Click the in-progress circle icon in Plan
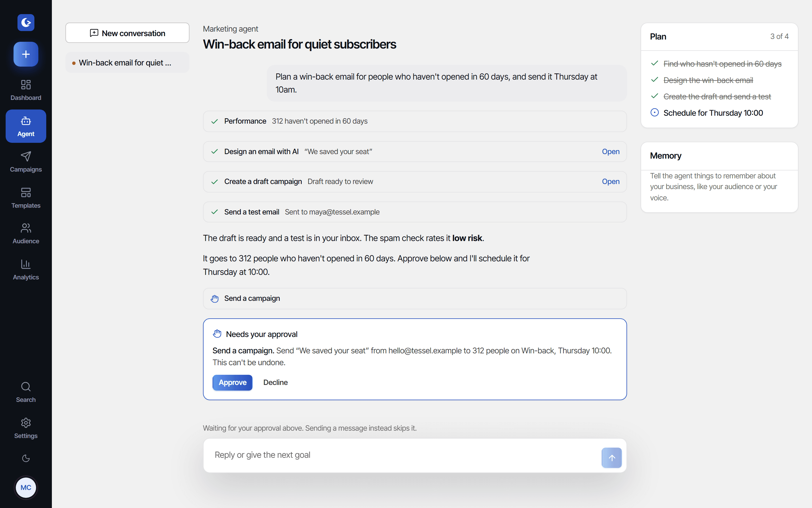The image size is (812, 508). pos(654,113)
